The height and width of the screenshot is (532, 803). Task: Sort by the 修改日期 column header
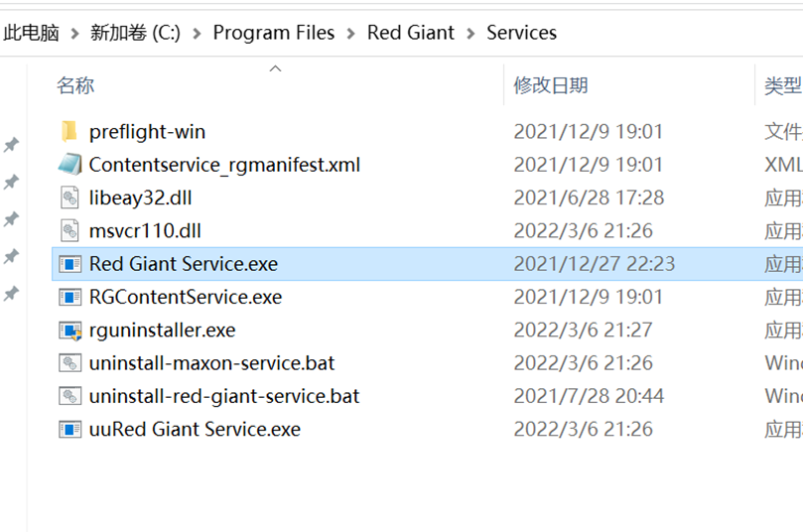[x=550, y=85]
